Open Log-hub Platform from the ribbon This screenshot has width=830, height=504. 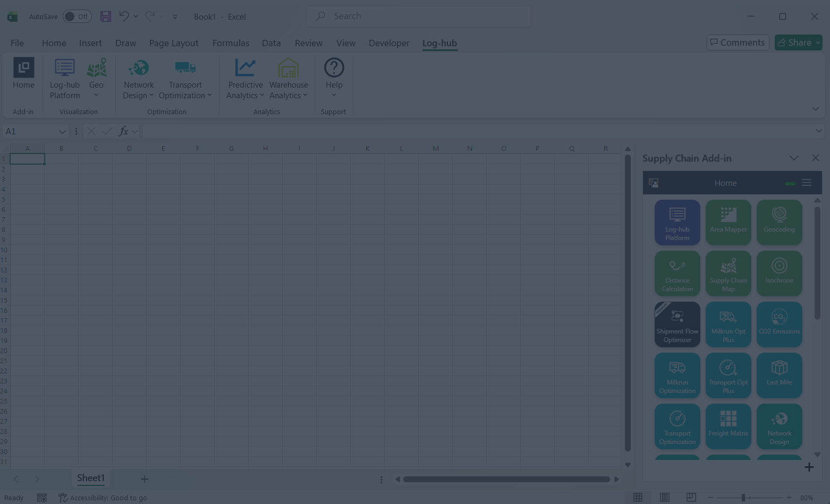65,79
